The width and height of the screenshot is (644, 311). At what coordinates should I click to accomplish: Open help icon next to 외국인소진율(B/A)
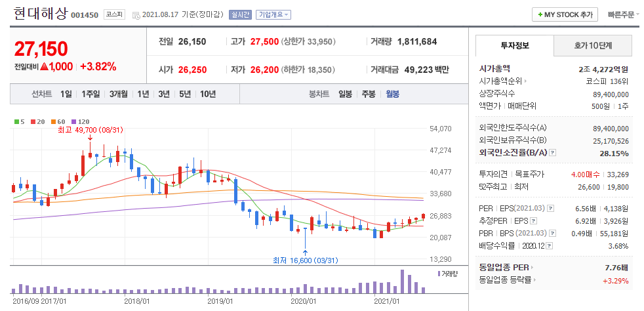[552, 153]
